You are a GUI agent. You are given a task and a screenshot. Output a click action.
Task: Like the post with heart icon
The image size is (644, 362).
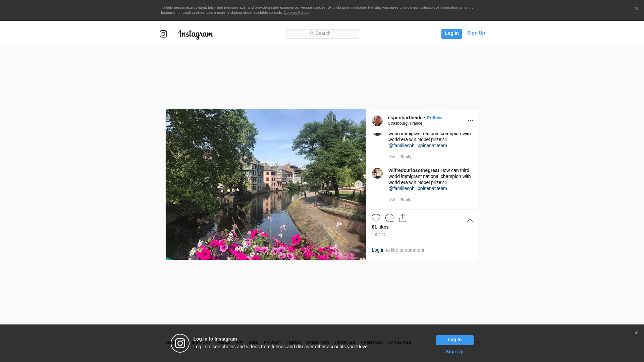pyautogui.click(x=376, y=218)
